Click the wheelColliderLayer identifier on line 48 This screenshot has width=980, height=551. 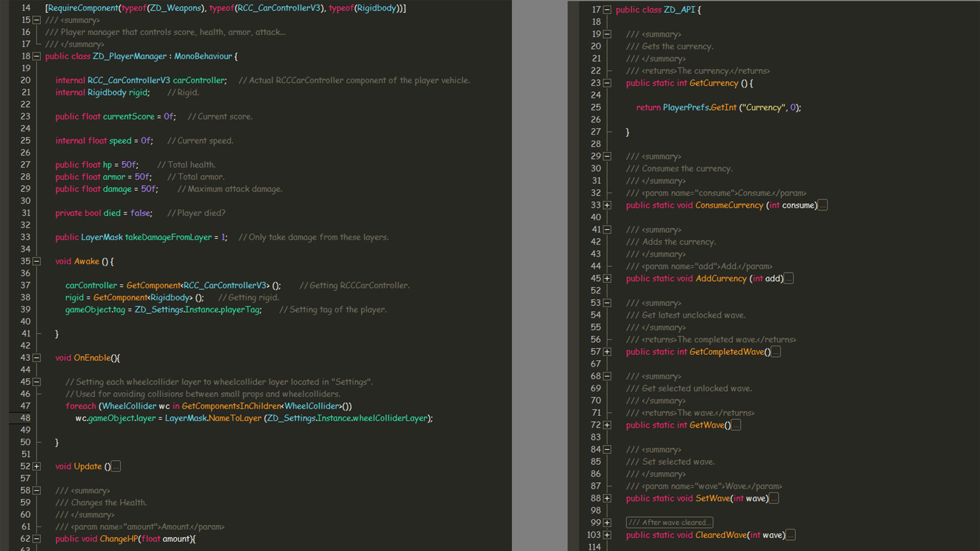[x=389, y=418]
